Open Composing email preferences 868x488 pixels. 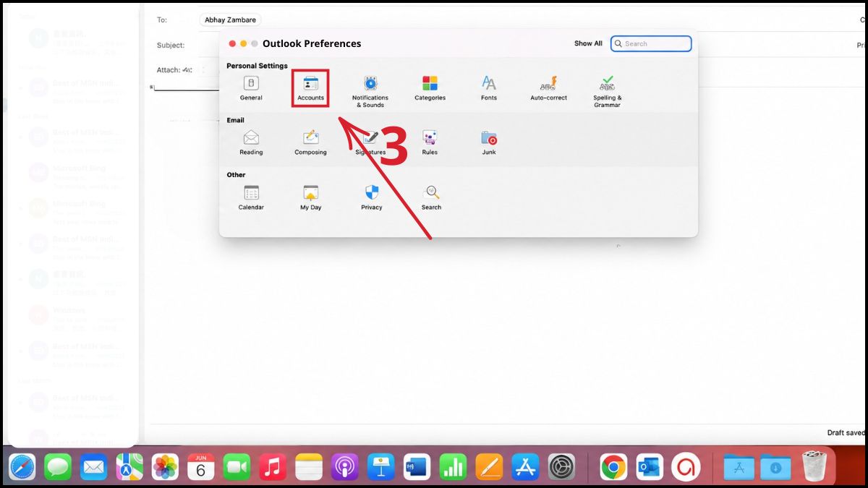[x=310, y=142]
